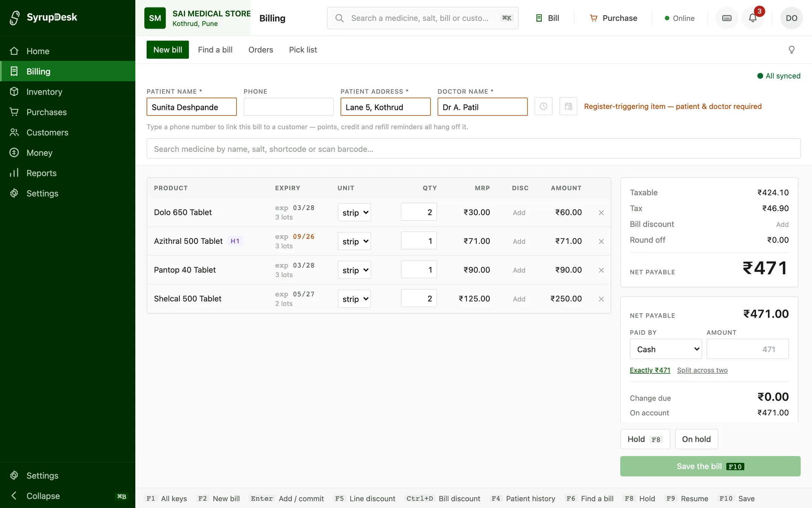Open the Reports section

point(68,173)
